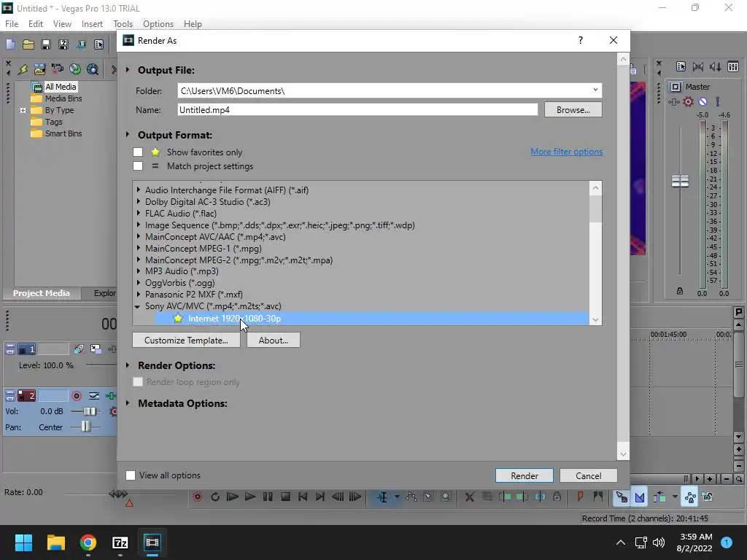Screen dimensions: 747x560
Task: Select the Normal Edit tool icon
Action: pyautogui.click(x=382, y=497)
